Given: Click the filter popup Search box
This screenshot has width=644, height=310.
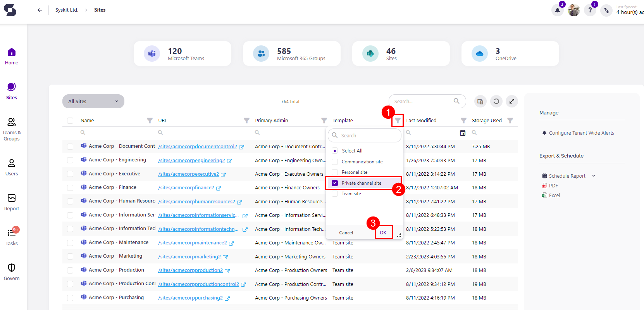Looking at the screenshot, I should click(365, 135).
